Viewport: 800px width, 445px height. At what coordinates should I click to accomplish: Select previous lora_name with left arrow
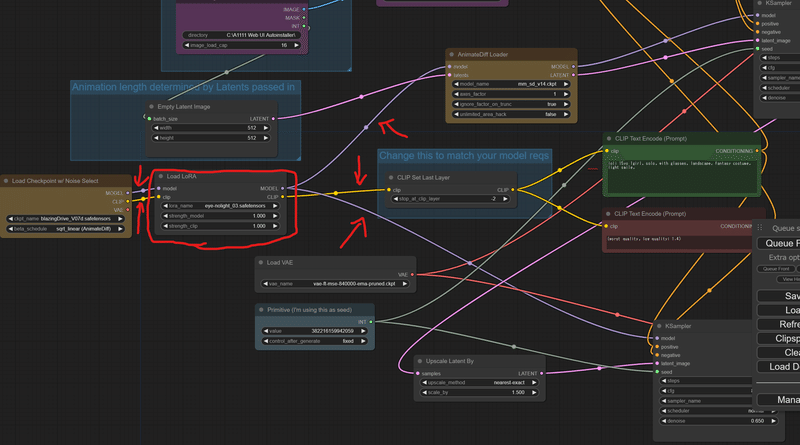(x=165, y=206)
